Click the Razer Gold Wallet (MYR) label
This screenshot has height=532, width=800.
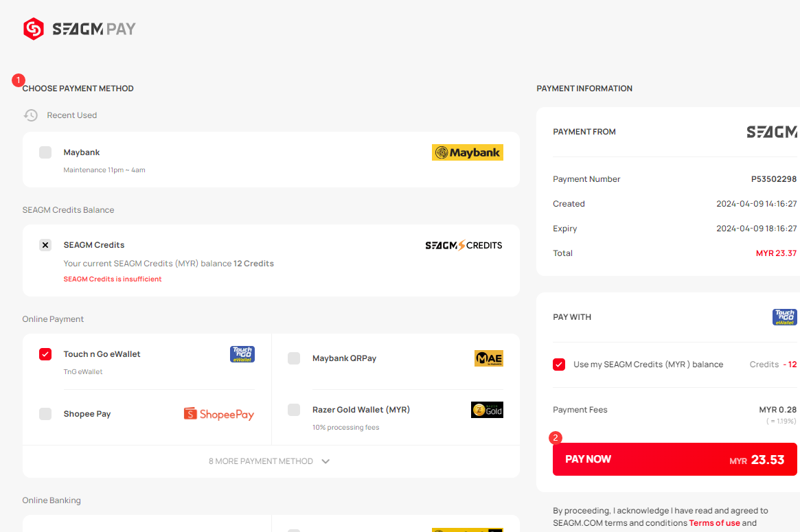pyautogui.click(x=361, y=410)
